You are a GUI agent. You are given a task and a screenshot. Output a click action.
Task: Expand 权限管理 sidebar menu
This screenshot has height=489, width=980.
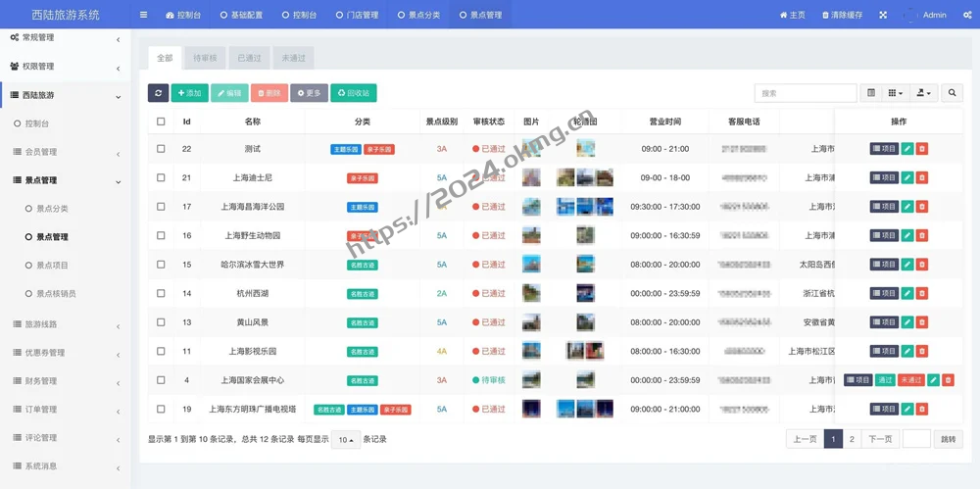coord(65,67)
